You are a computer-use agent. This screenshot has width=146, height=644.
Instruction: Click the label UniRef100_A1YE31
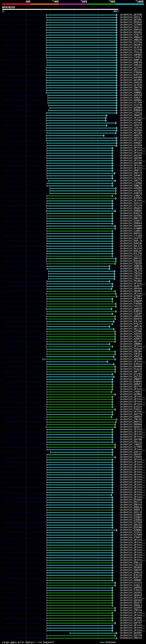click(131, 47)
